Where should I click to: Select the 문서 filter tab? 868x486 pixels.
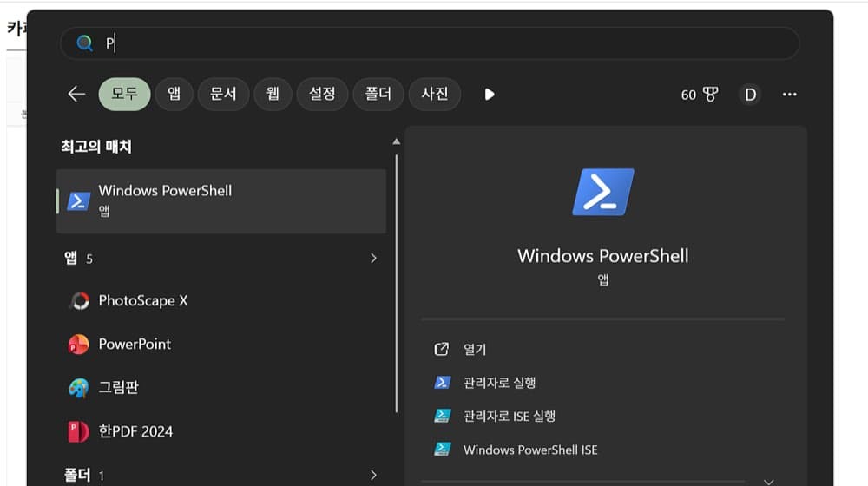pos(223,94)
